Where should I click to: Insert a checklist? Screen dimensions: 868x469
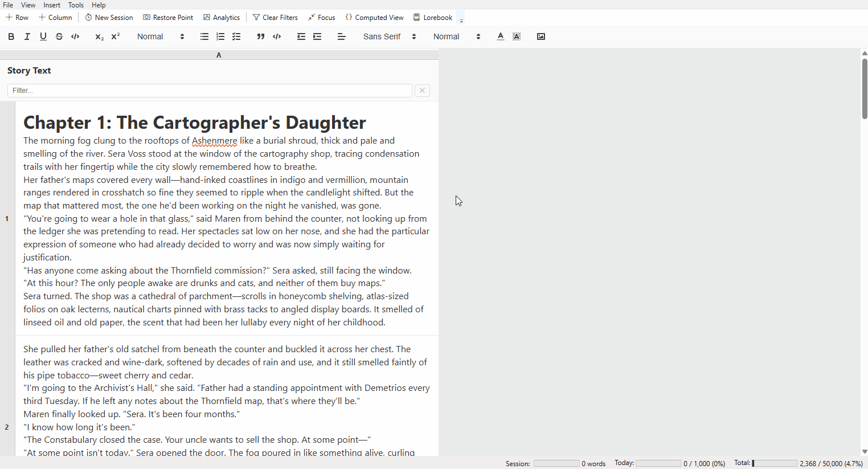pyautogui.click(x=236, y=36)
